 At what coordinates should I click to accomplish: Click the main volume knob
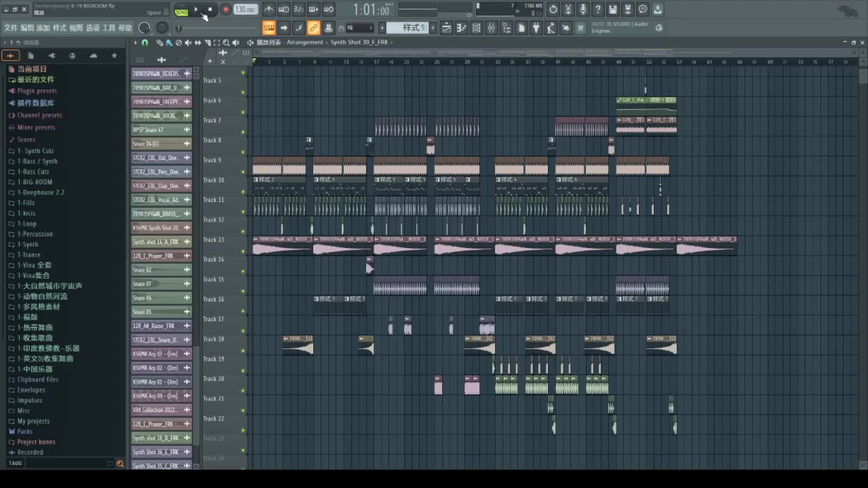click(144, 28)
